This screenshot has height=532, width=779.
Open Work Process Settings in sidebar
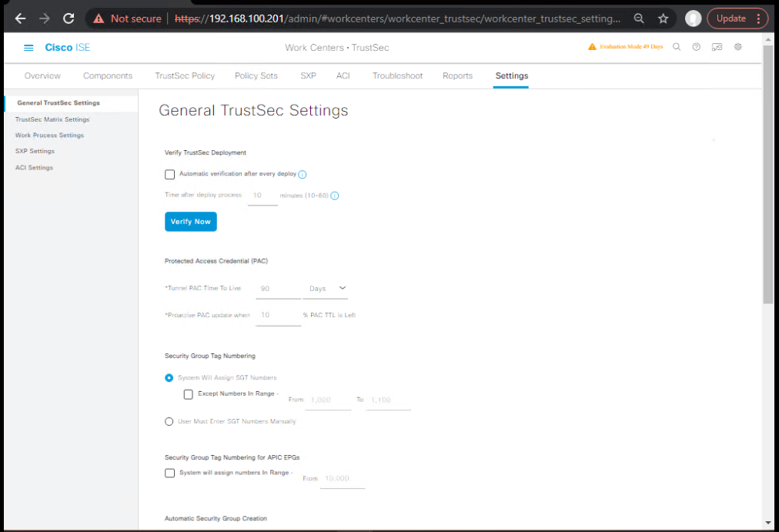(x=50, y=136)
